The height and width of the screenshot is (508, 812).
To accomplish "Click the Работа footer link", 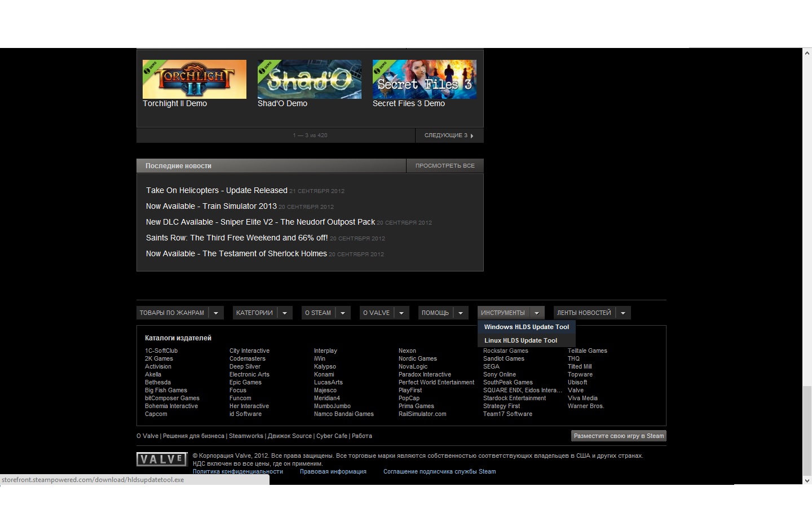I will (x=362, y=436).
